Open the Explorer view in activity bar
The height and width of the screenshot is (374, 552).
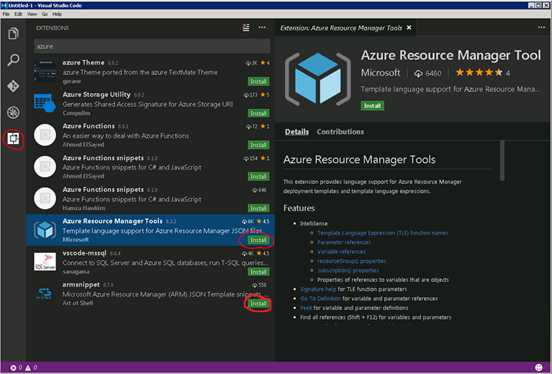(x=13, y=33)
